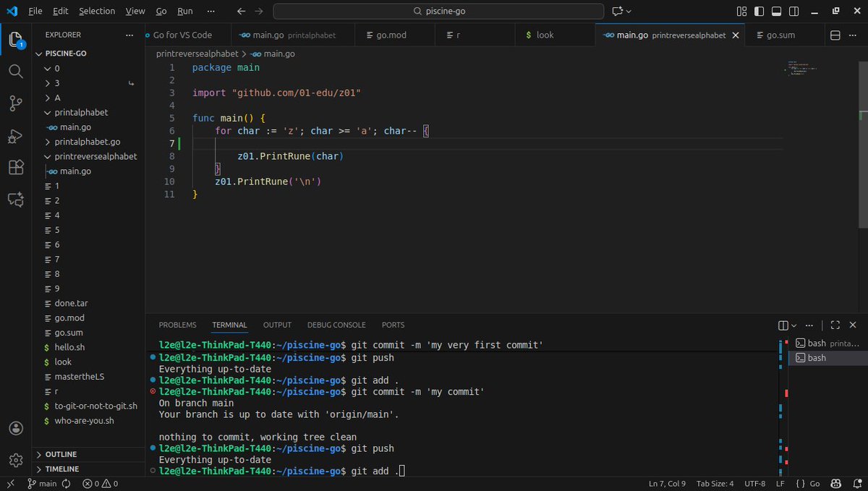Collapse the PISCINE-GO root folder

point(39,54)
